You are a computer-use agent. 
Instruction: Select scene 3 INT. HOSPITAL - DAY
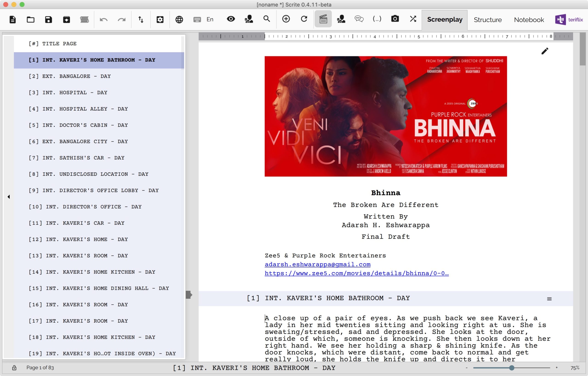point(99,93)
